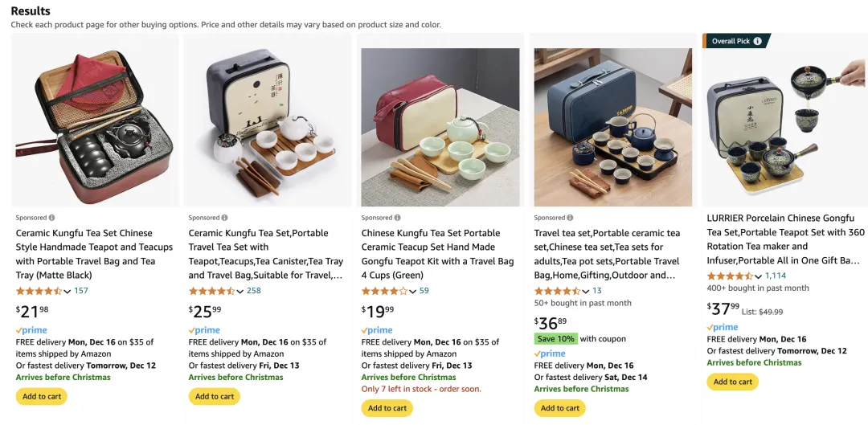This screenshot has width=868, height=425.
Task: Open rating popover arrow beside 13 reviews
Action: [586, 292]
